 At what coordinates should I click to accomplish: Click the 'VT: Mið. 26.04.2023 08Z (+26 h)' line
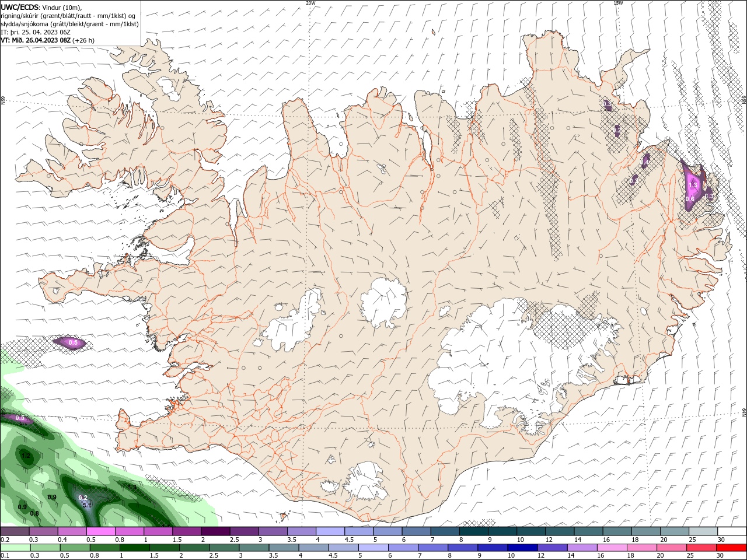pos(47,40)
